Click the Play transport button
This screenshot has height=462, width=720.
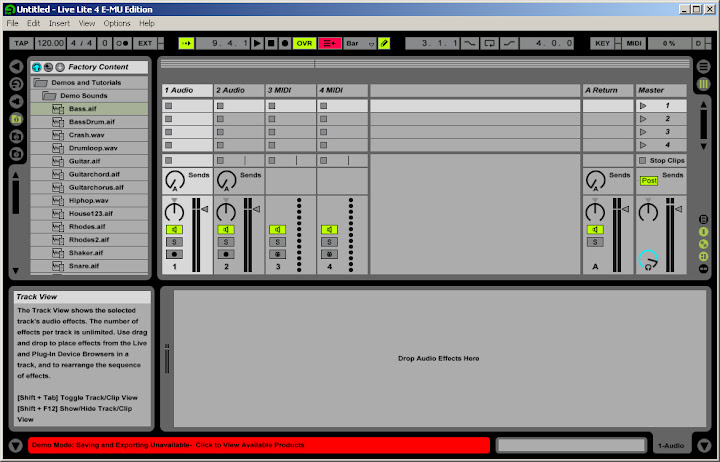258,43
